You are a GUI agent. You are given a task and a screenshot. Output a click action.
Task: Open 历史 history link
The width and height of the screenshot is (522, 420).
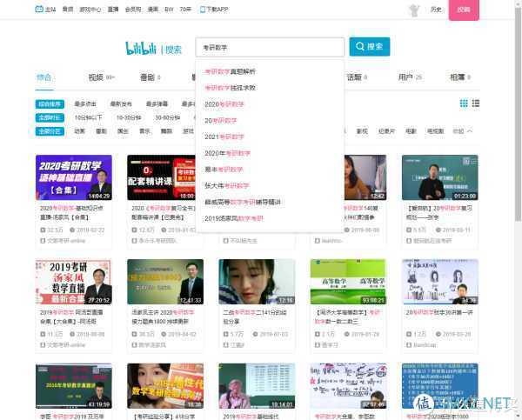coord(436,10)
